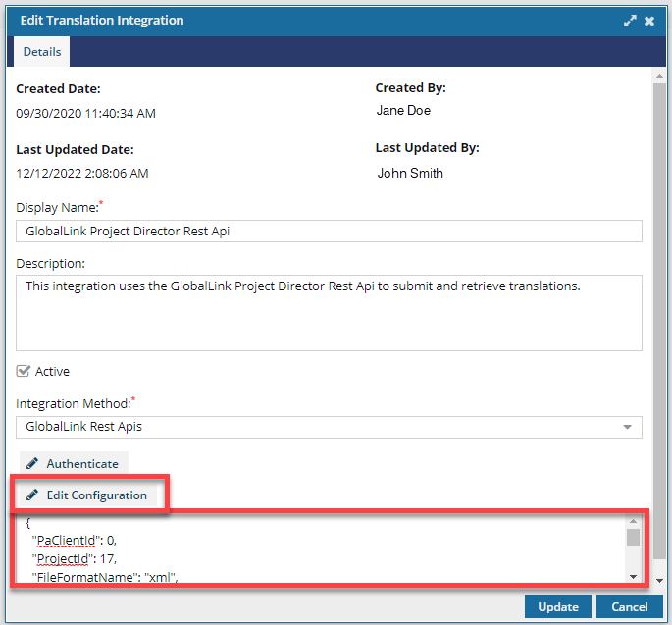This screenshot has width=672, height=625.
Task: Click the Last Updated Date value 12/12/2022
Action: 82,174
